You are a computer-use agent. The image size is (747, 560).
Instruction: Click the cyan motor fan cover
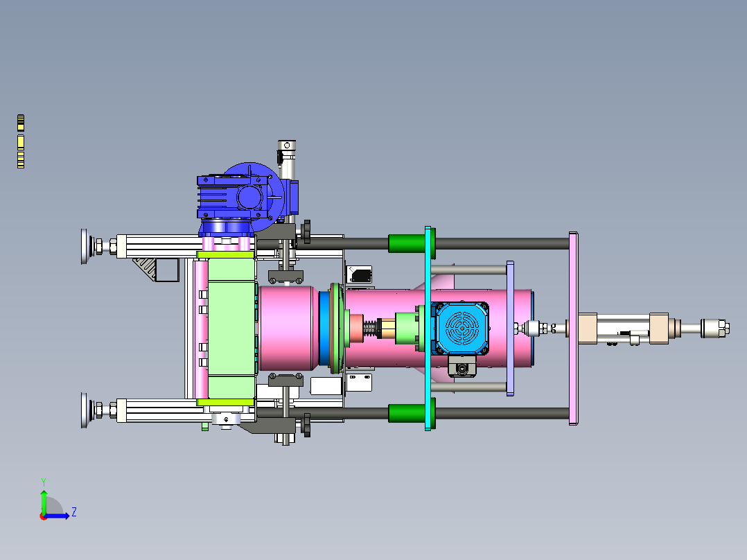[x=462, y=328]
